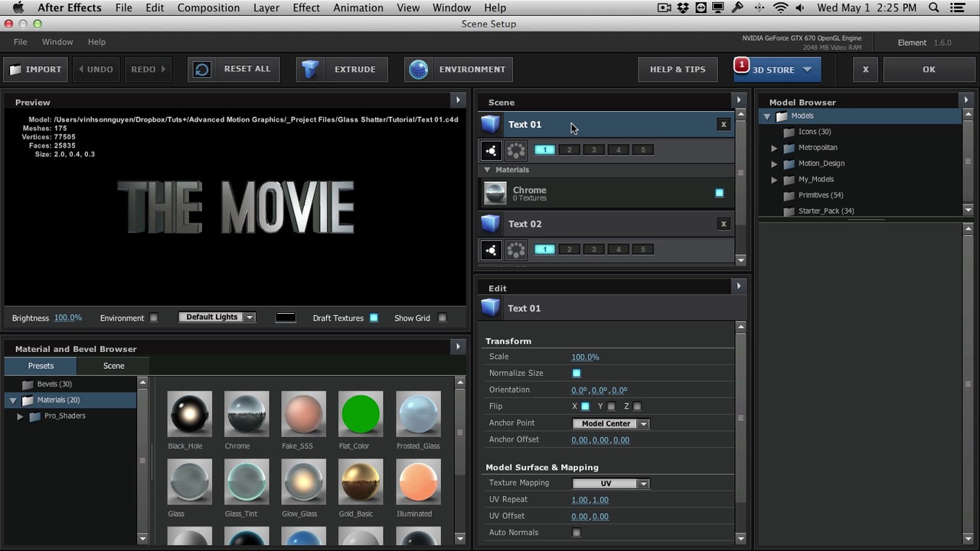
Task: Open Spotlight search magnifier in menu bar
Action: pyautogui.click(x=934, y=8)
